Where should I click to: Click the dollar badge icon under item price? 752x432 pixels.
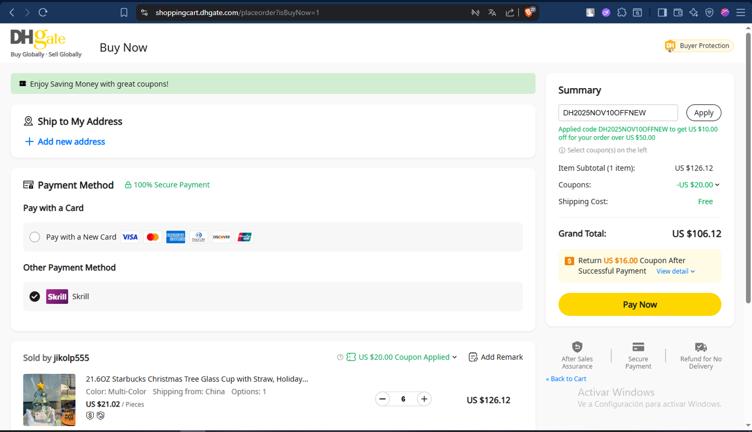click(x=90, y=416)
